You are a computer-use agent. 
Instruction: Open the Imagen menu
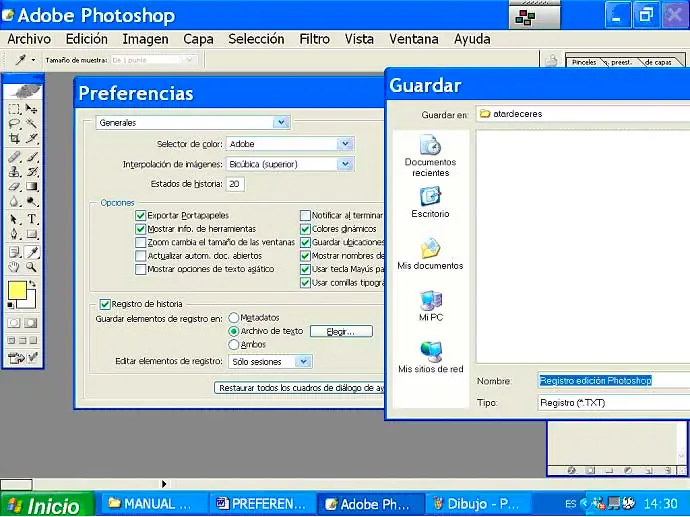point(145,39)
